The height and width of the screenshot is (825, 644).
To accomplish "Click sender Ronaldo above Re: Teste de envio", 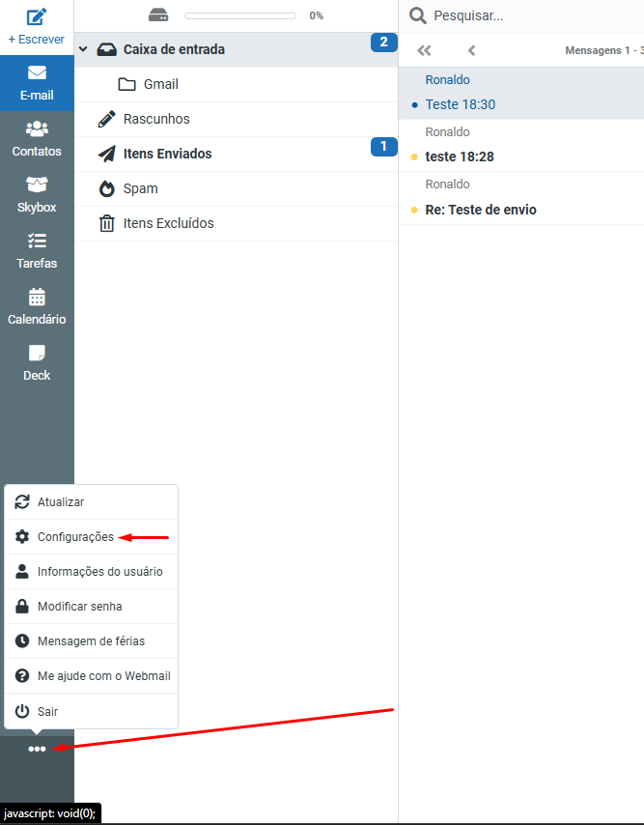I will (x=447, y=185).
